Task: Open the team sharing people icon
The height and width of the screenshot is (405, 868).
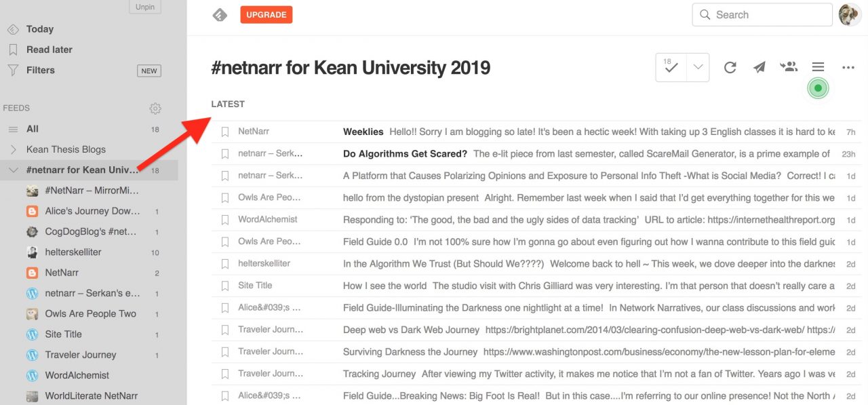Action: click(x=789, y=66)
